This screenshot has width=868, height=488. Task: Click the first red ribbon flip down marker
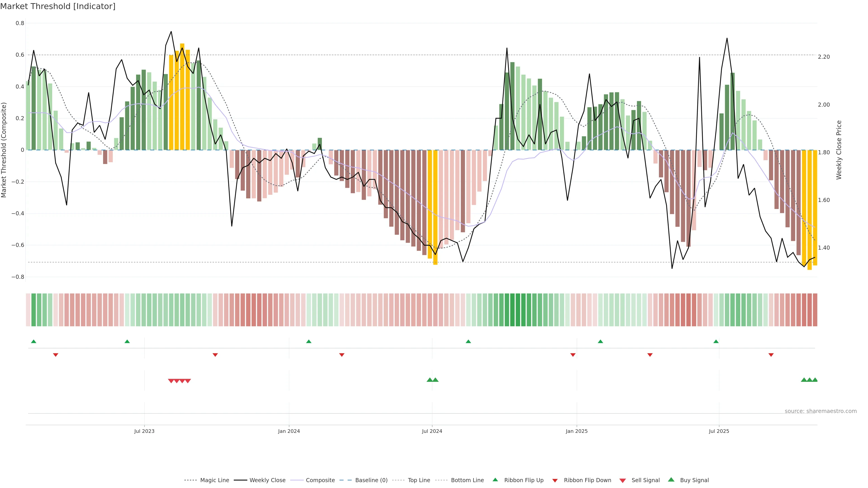click(x=56, y=355)
